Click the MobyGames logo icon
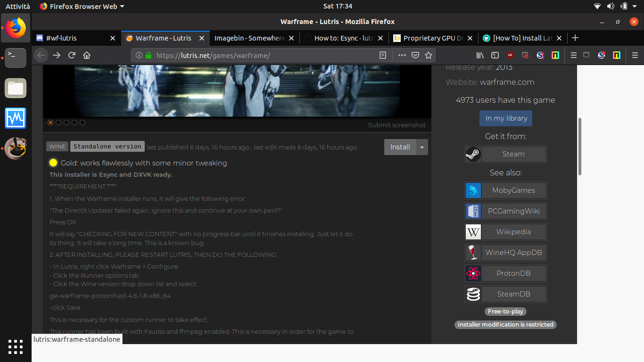The width and height of the screenshot is (644, 362). (473, 190)
